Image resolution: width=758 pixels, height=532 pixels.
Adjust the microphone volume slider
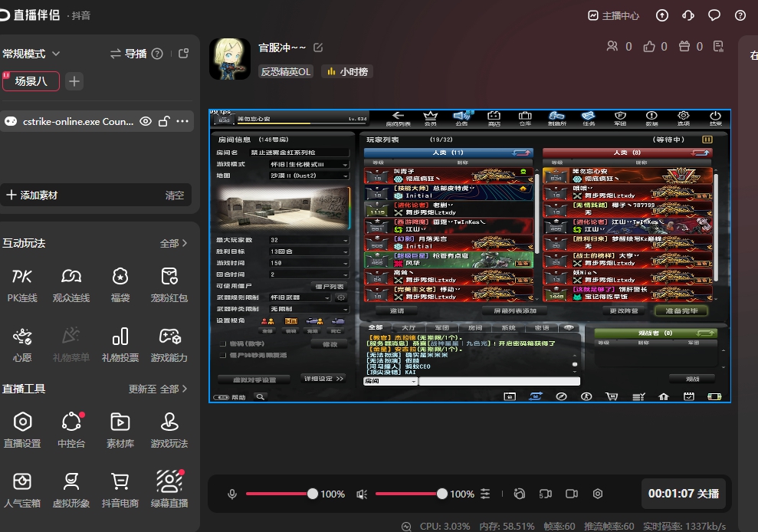click(280, 494)
